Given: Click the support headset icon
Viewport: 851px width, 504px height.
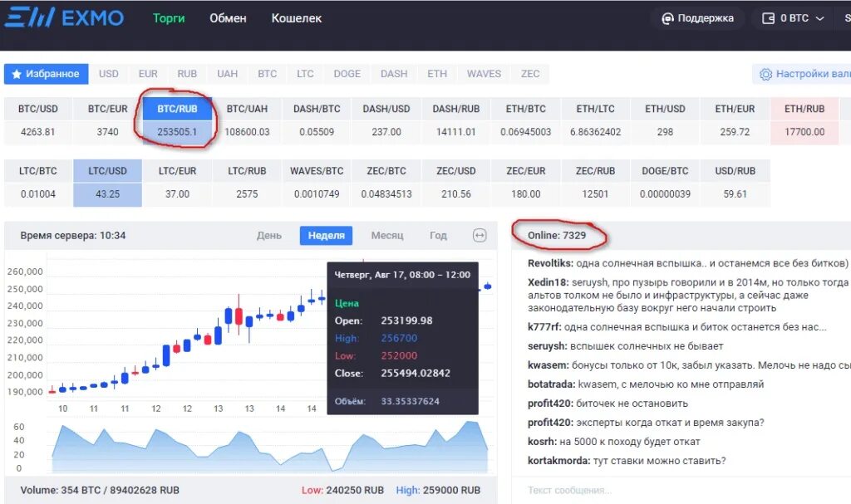Looking at the screenshot, I should click(x=667, y=19).
